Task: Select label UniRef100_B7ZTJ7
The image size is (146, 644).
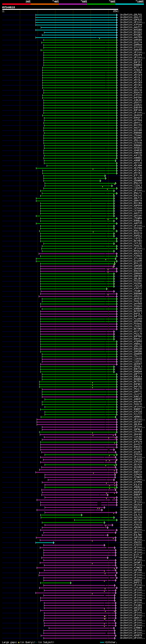Action: [x=131, y=555]
